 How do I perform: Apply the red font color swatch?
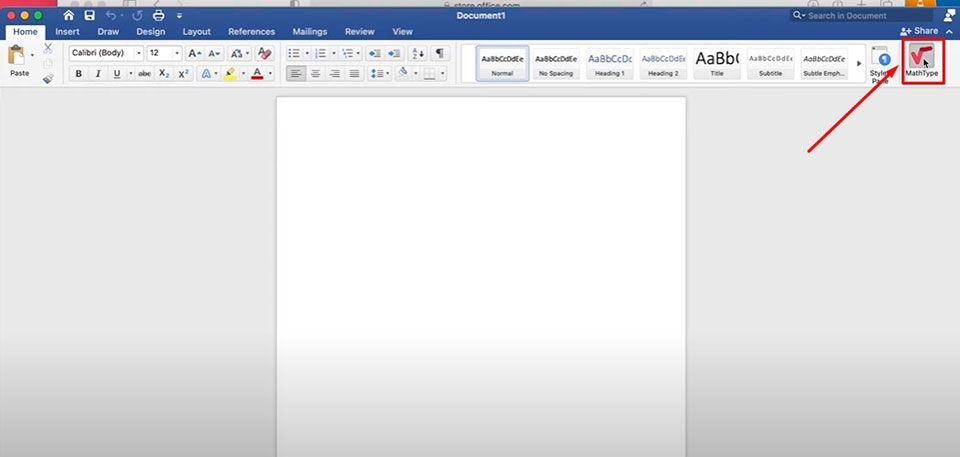tap(257, 74)
